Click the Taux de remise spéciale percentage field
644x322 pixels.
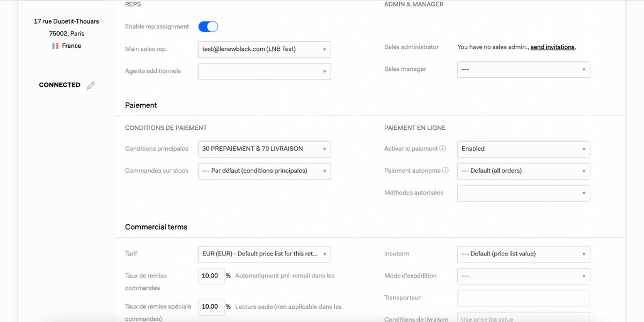[x=211, y=307]
